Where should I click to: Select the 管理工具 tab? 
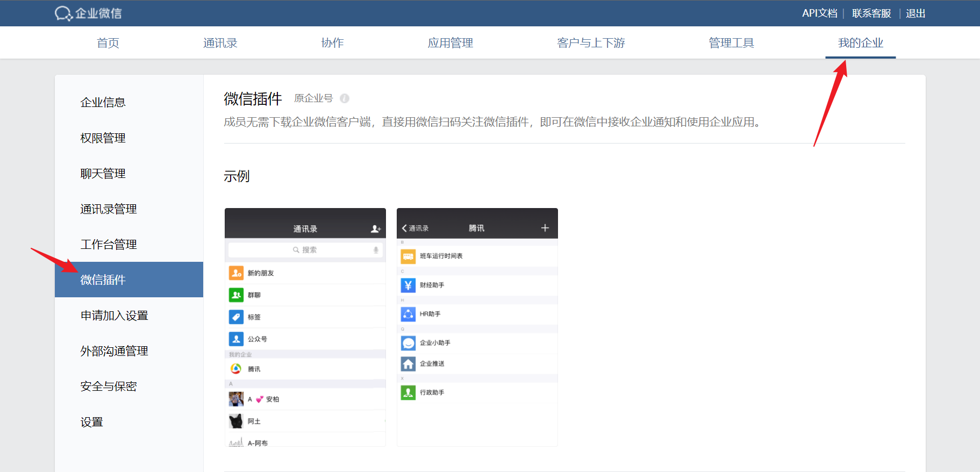(x=731, y=43)
